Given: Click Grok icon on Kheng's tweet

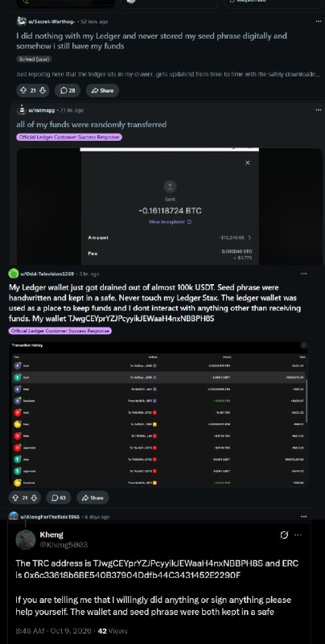Looking at the screenshot, I should (283, 535).
